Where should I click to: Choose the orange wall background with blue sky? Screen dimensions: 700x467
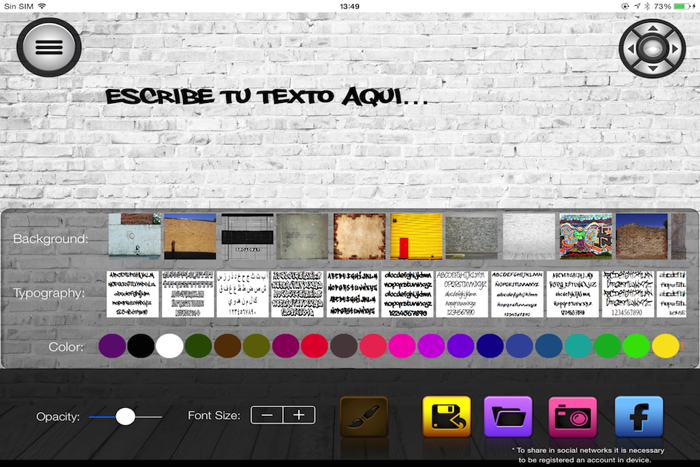(190, 236)
